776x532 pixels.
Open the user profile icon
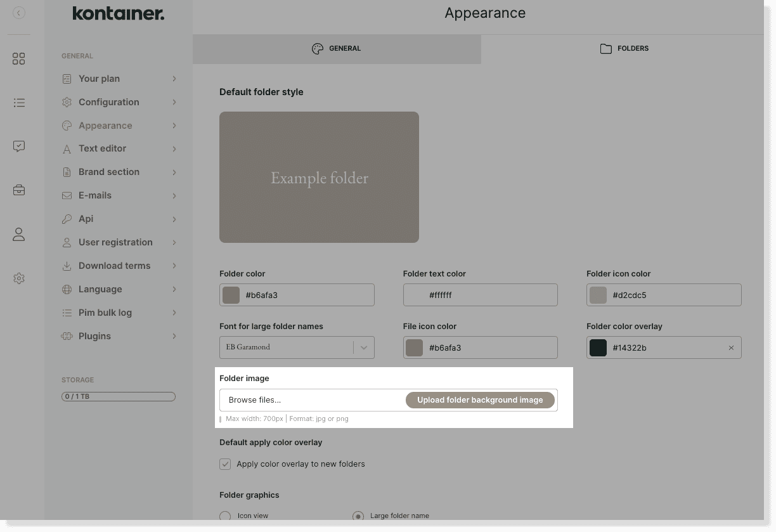click(18, 234)
